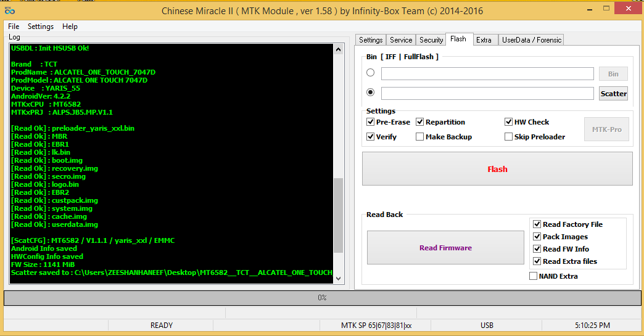Click the MTK-Pro button
Viewport: 644px width, 336px height.
pos(606,129)
